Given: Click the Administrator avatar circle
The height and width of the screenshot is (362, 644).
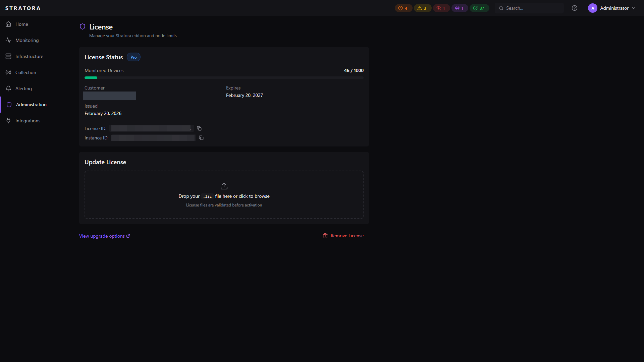Looking at the screenshot, I should point(593,8).
